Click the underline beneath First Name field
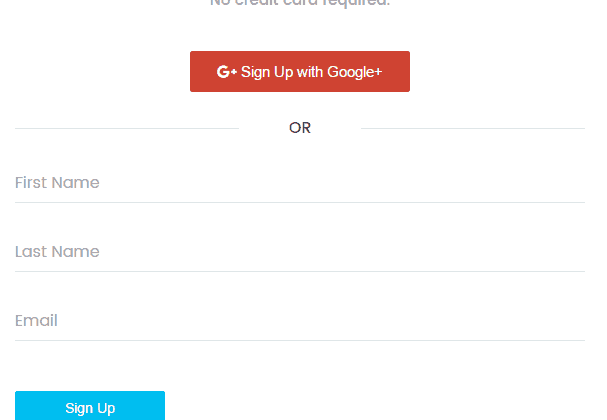Viewport: 607px width, 420px height. point(300,202)
